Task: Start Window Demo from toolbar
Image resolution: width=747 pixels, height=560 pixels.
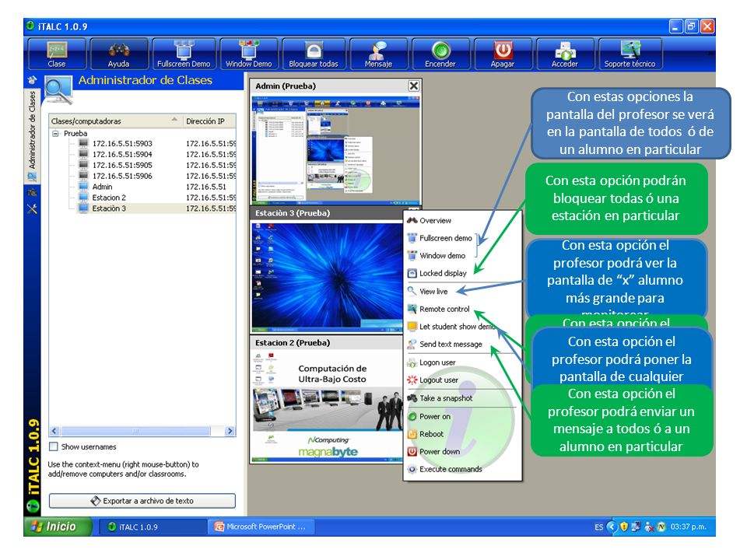Action: pyautogui.click(x=249, y=54)
